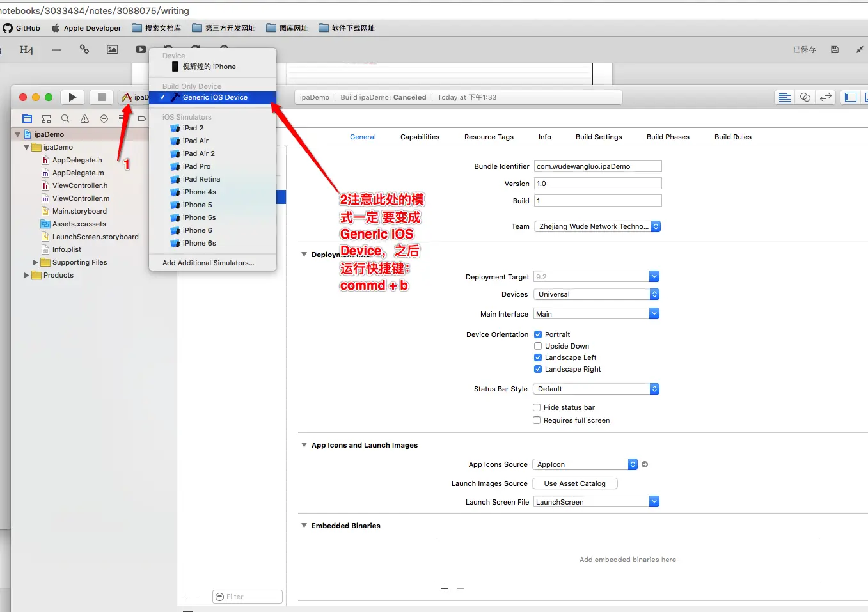This screenshot has width=868, height=612.
Task: Toggle the Navigator panel visibility
Action: tap(851, 97)
